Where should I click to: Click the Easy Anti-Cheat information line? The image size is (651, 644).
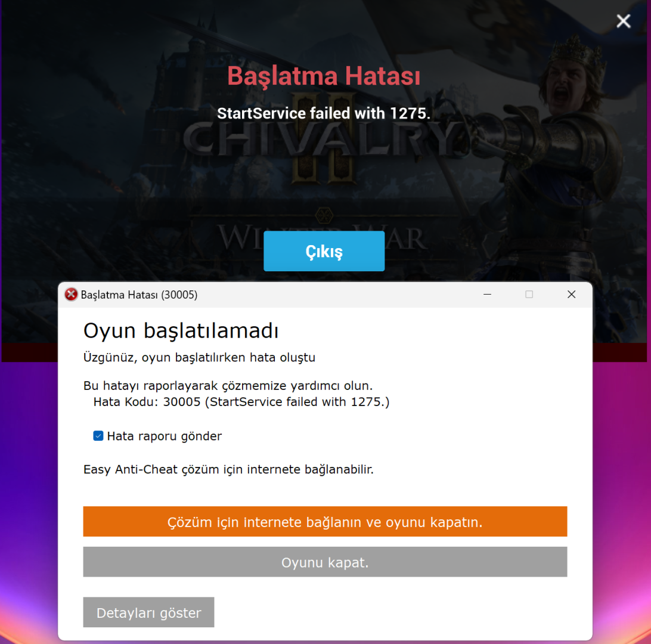pyautogui.click(x=228, y=470)
